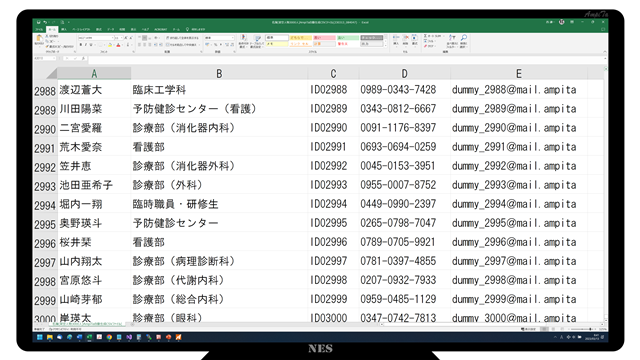The width and height of the screenshot is (640, 360).
Task: Click the AutoSum sigma icon
Action: tap(425, 36)
